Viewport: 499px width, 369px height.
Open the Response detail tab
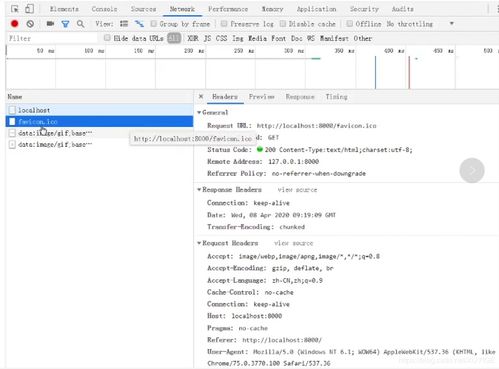click(300, 97)
